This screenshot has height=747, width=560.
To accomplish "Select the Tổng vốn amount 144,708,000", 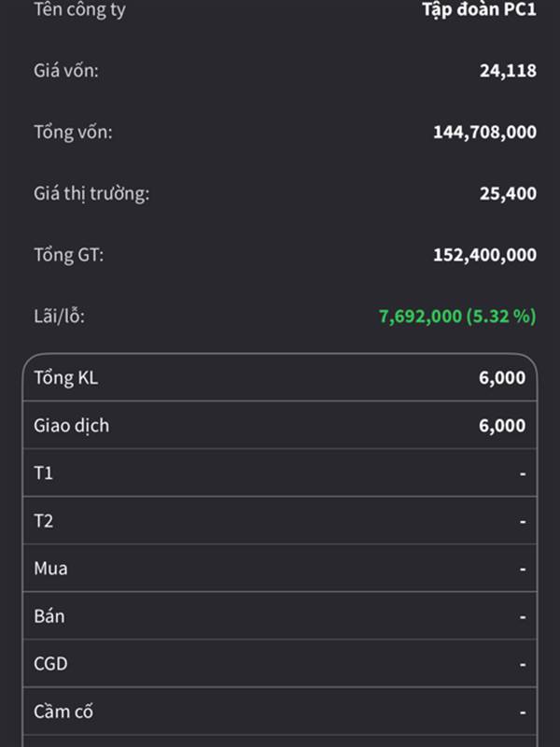I will [x=484, y=132].
